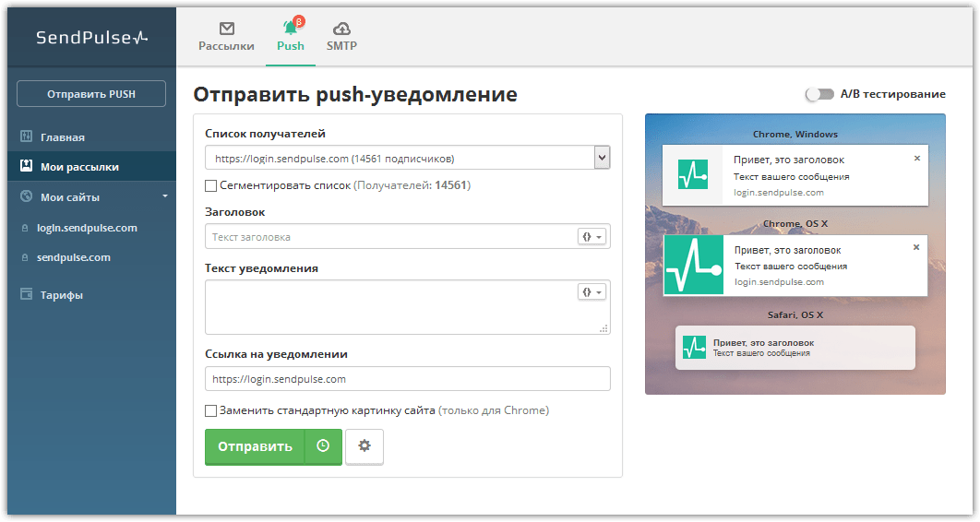Check Заменить стандартную картинку сайта
The image size is (980, 522).
(211, 410)
